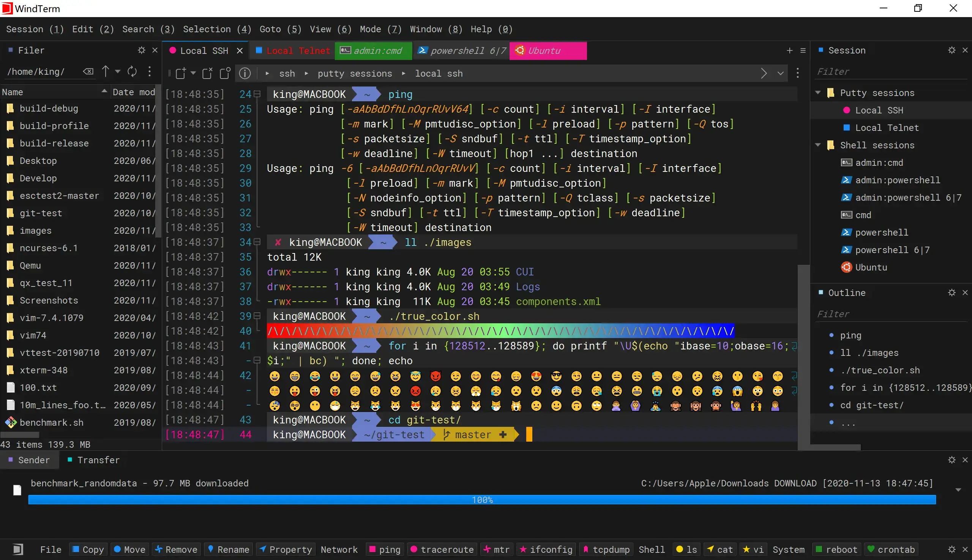Click the traceroute quick command button

pyautogui.click(x=442, y=550)
